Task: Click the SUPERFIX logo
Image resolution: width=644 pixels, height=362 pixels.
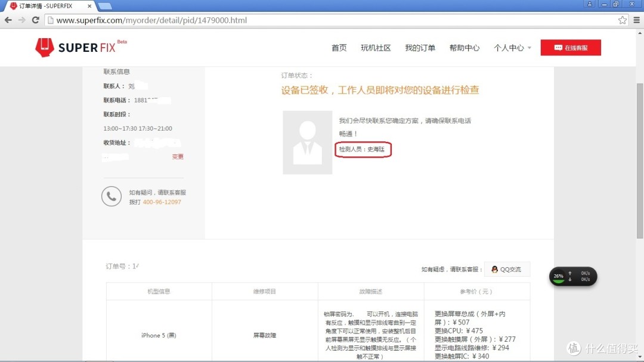Action: click(81, 47)
